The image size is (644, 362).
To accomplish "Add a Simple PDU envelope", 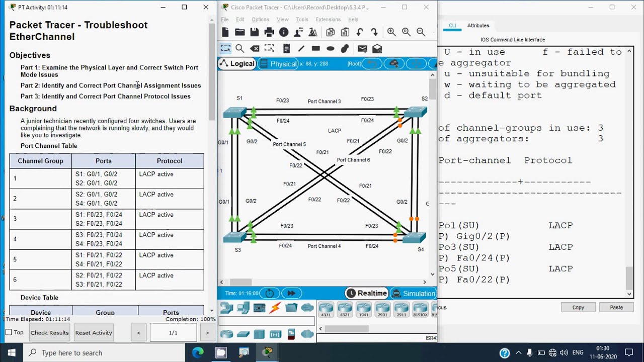I will point(362,49).
